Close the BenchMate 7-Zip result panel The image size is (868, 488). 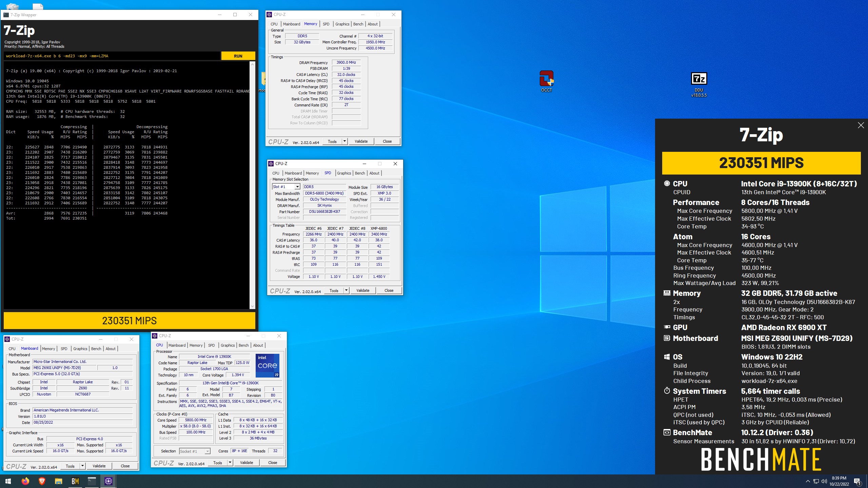pos(861,125)
